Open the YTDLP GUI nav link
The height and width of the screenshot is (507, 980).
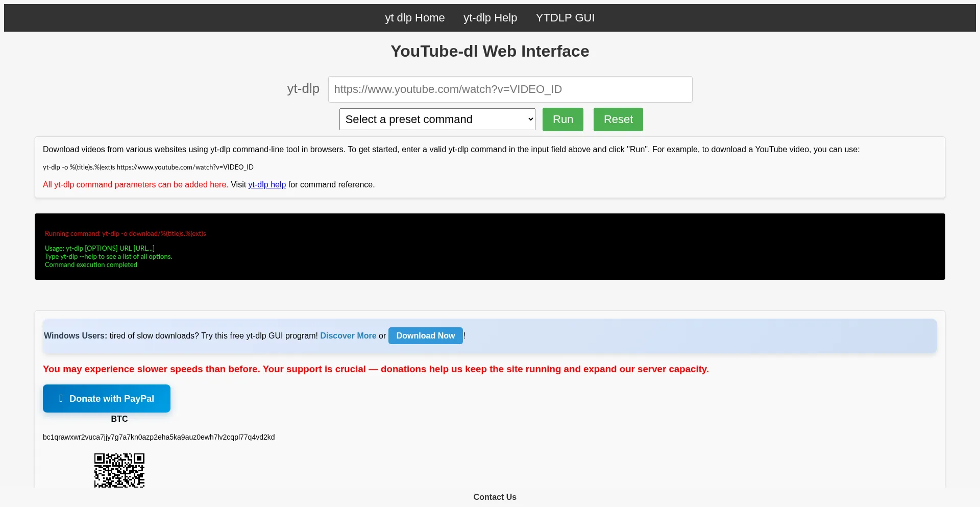pos(565,18)
